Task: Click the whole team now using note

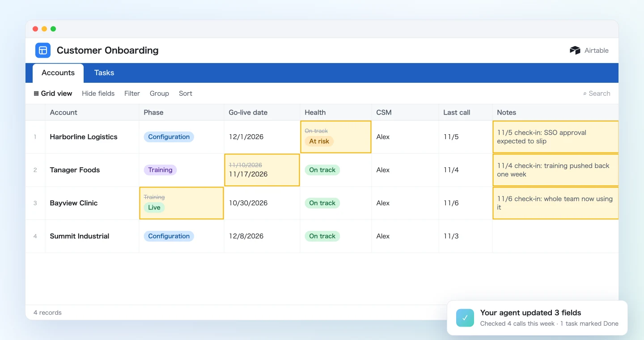Action: 555,203
